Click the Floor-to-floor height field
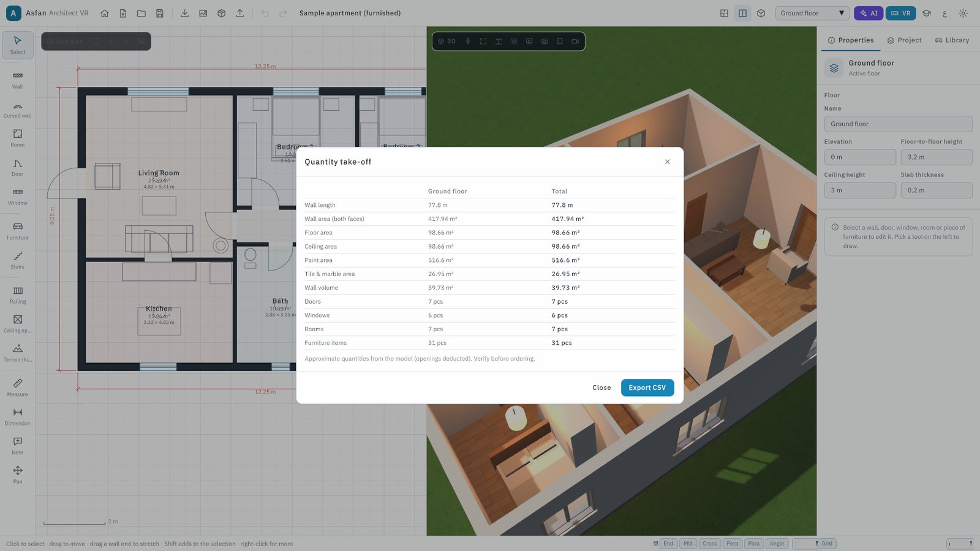The width and height of the screenshot is (980, 551). pos(937,157)
